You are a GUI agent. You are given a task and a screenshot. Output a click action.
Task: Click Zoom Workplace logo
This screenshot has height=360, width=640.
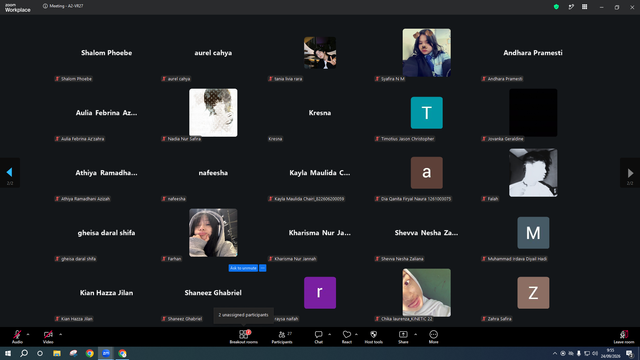(x=18, y=8)
